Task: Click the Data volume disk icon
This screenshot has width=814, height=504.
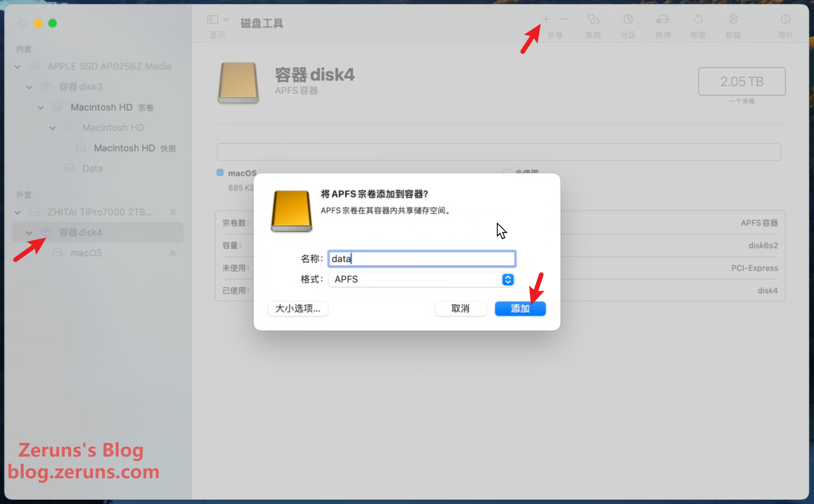Action: [x=69, y=168]
